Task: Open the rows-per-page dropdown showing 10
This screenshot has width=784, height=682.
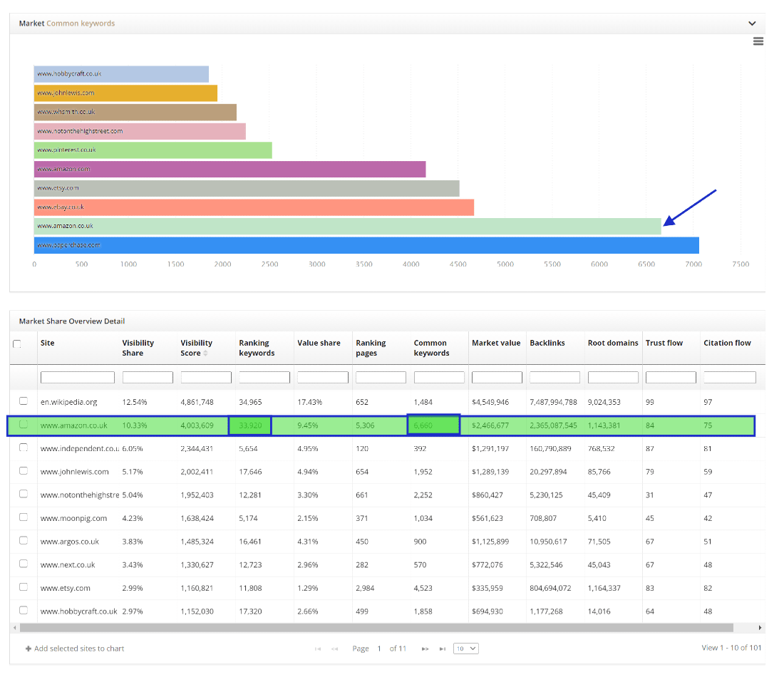Action: point(465,649)
